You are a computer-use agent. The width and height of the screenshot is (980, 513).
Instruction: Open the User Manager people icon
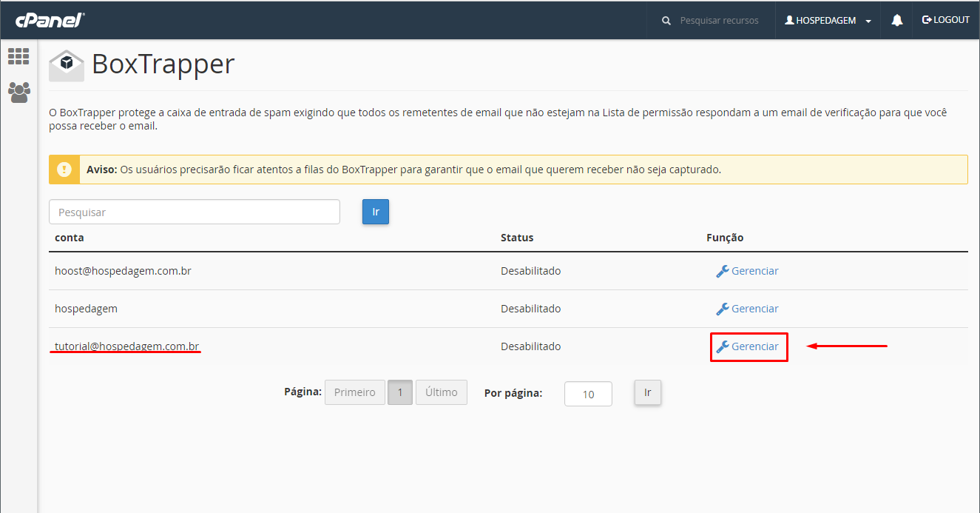click(18, 92)
